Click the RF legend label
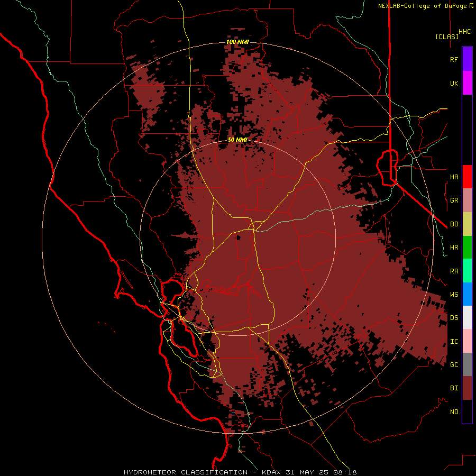Viewport: 476px width, 476px height. tap(454, 59)
